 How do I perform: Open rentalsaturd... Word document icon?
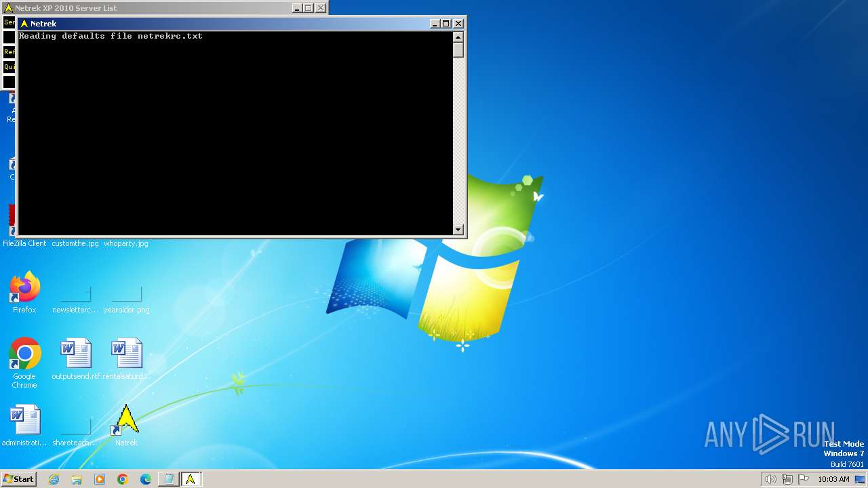(126, 359)
